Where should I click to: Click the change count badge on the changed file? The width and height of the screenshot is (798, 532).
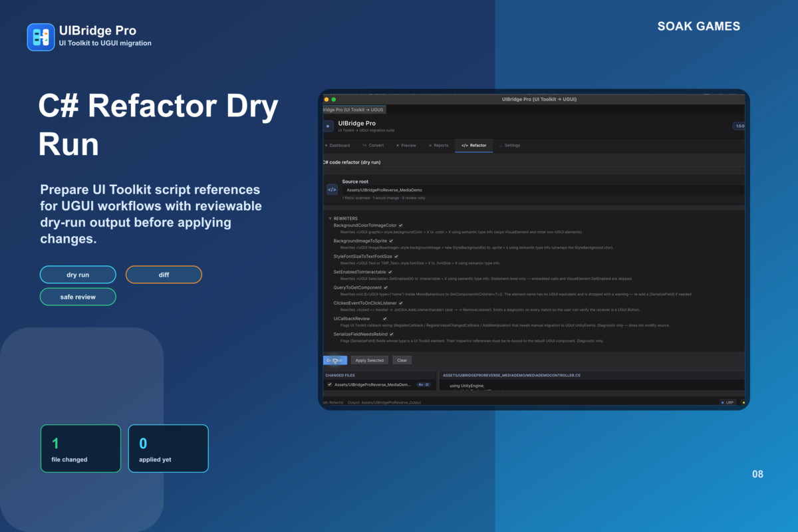pos(424,384)
